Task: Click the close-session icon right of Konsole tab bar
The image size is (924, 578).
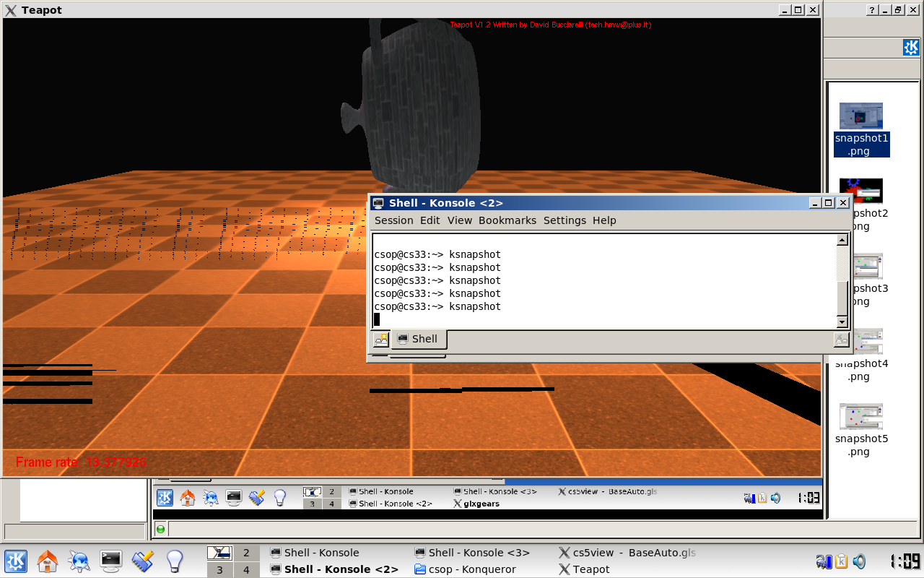Action: click(x=841, y=339)
